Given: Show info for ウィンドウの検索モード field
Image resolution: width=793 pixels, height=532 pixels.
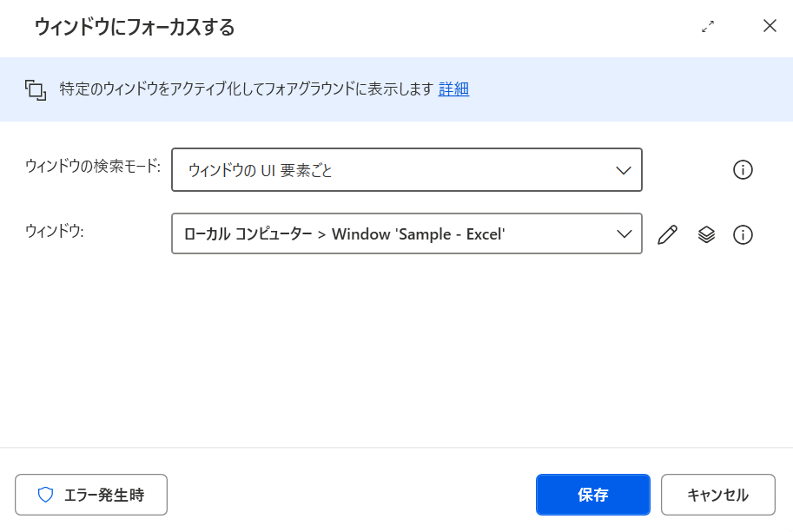Looking at the screenshot, I should click(x=743, y=170).
